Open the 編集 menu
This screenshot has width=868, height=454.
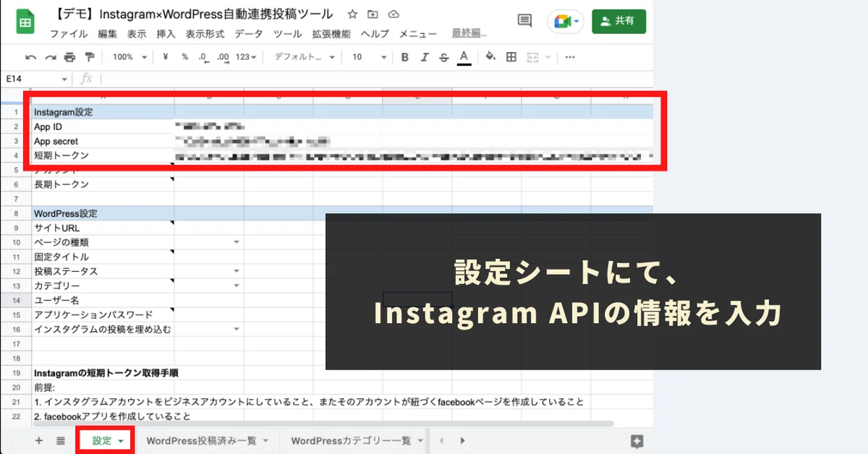[107, 34]
